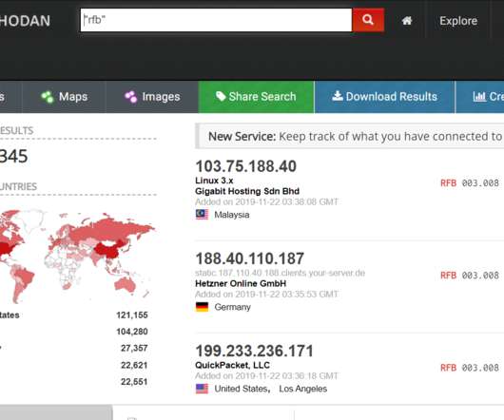Click the Download Results button

(384, 97)
